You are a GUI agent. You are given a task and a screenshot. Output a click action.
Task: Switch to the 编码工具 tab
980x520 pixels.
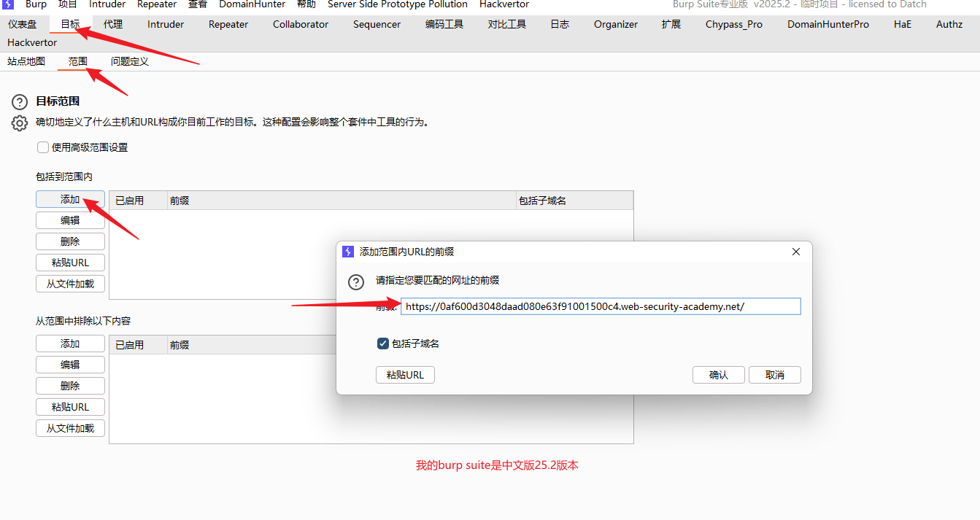(444, 24)
